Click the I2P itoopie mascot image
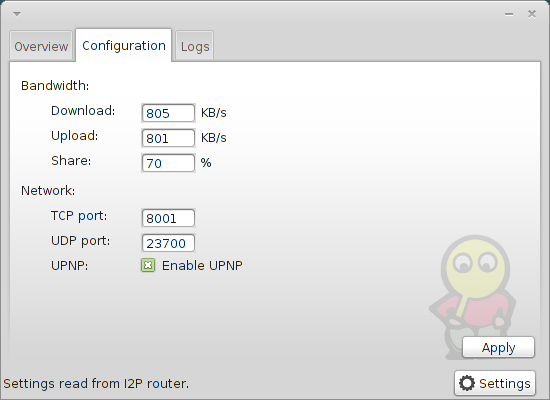 [472, 296]
